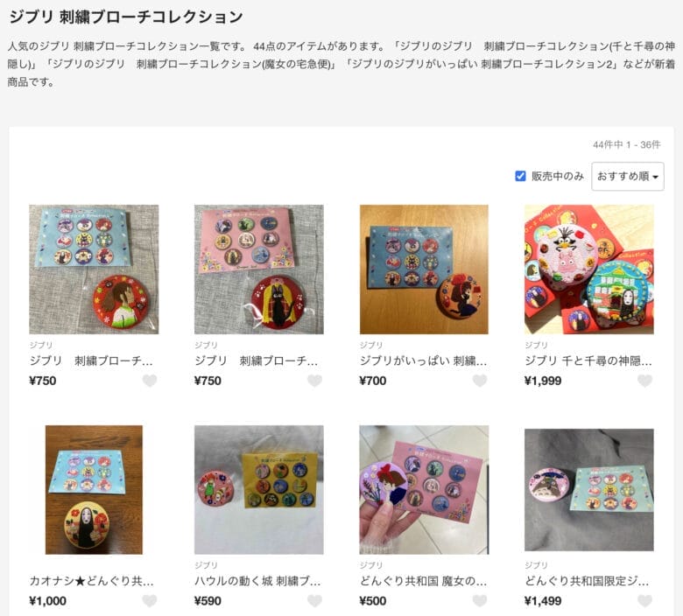Favorite the ¥590 ハウルの動く城 listing
The height and width of the screenshot is (616, 683).
point(314,601)
